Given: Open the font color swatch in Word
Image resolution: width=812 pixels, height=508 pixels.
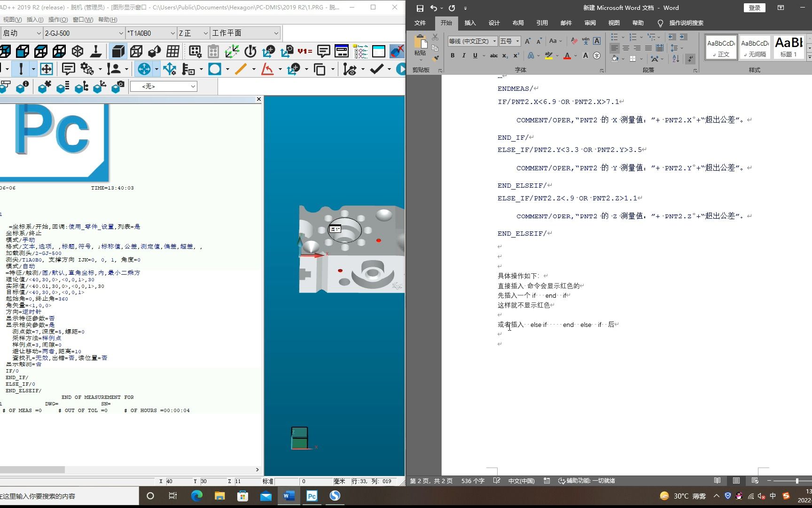Looking at the screenshot, I should pos(567,56).
